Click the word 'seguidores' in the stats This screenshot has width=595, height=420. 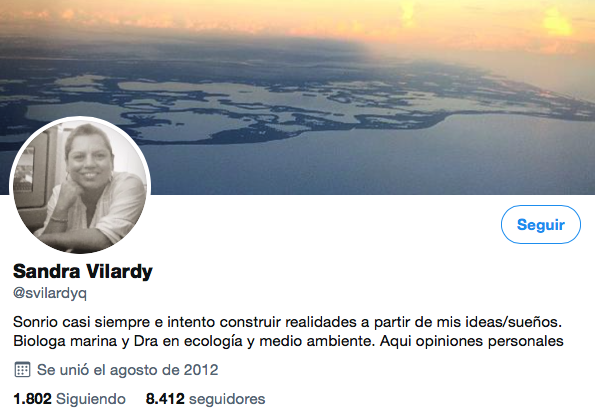(x=227, y=399)
